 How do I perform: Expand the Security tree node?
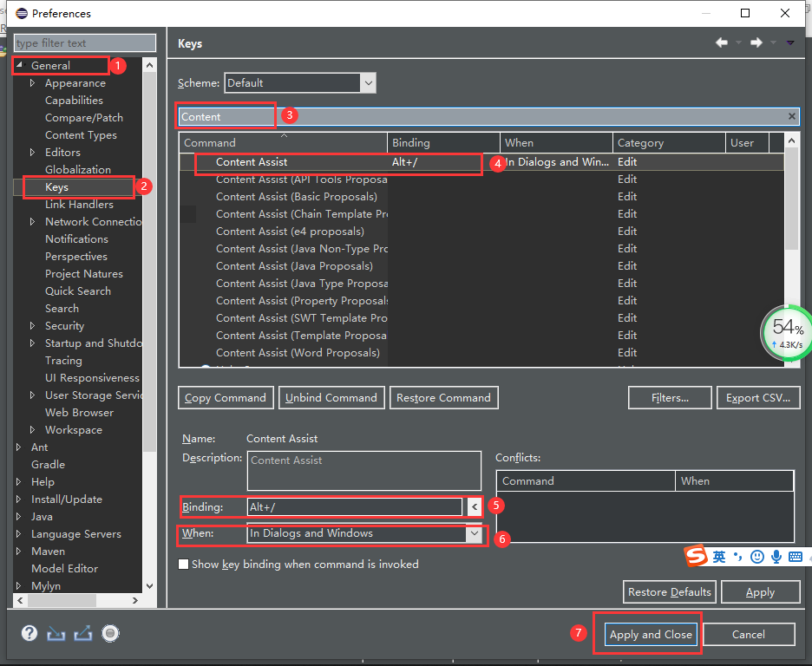click(x=33, y=325)
